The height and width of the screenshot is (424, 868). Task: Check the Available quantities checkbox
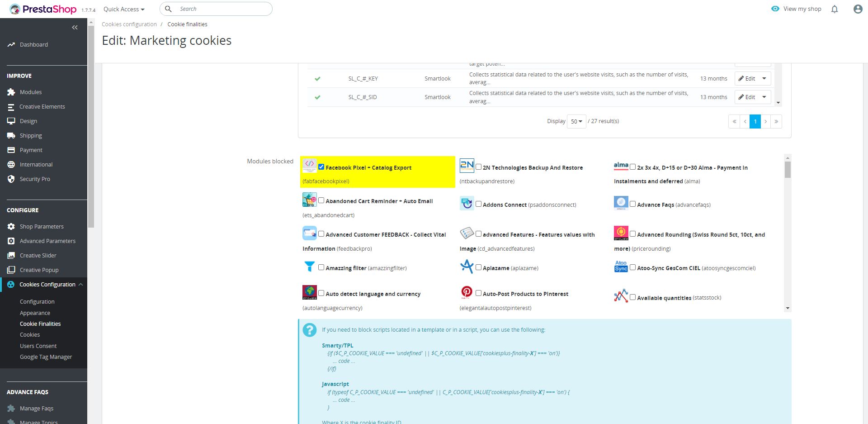[633, 297]
